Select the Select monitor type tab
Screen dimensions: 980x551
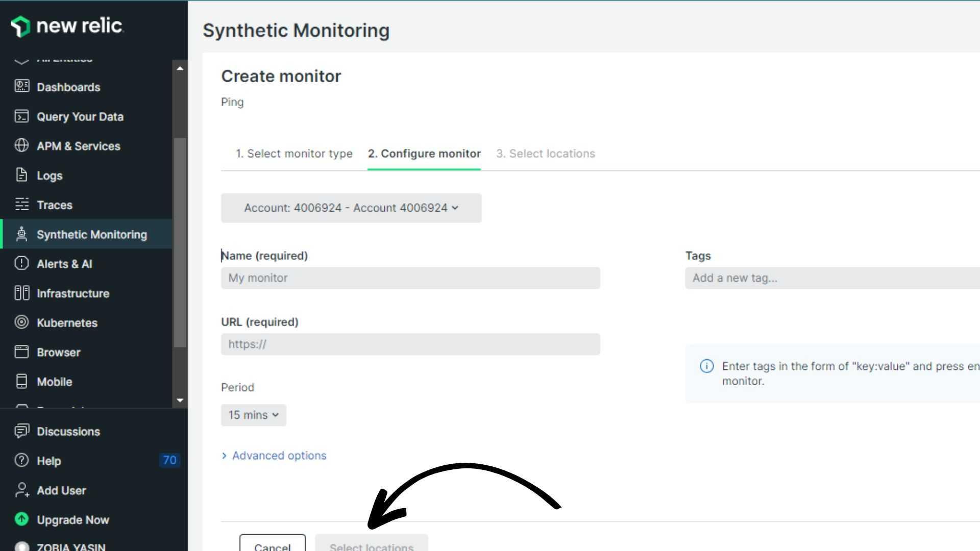(x=294, y=154)
